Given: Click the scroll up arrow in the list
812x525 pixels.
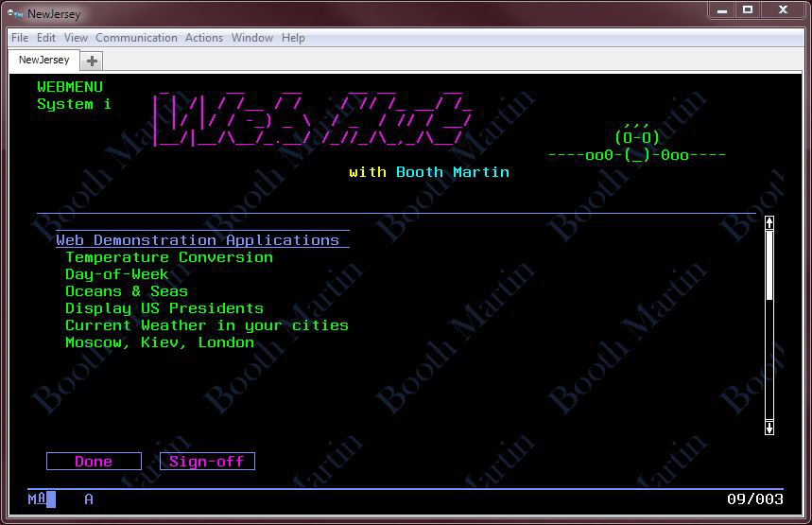Looking at the screenshot, I should point(769,223).
